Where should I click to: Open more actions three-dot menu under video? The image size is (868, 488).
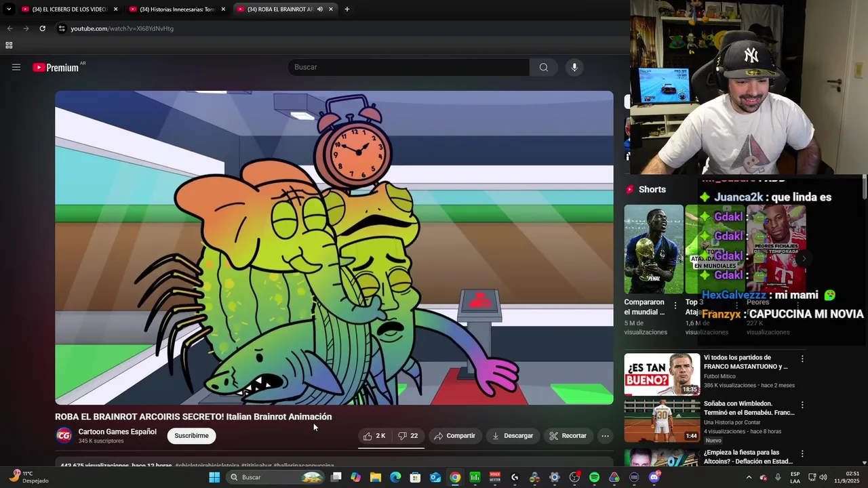605,436
